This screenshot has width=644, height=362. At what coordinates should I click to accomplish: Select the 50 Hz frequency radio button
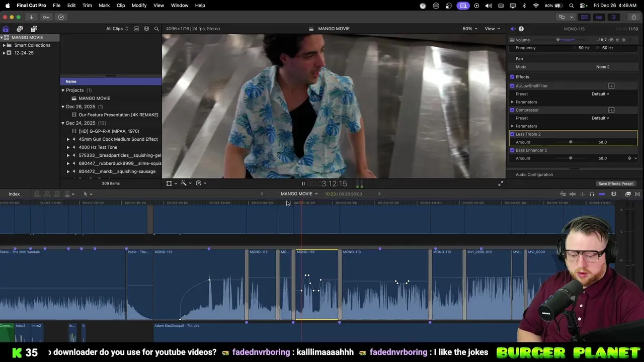tap(574, 48)
